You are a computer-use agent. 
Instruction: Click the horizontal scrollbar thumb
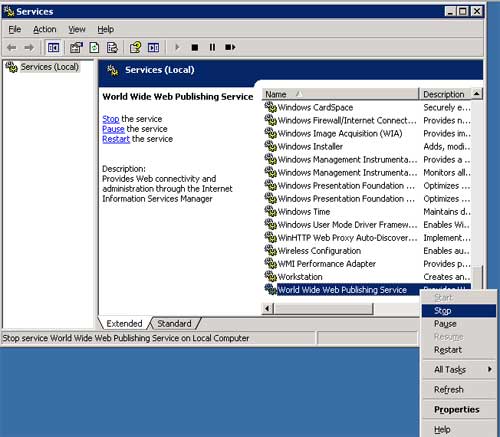click(x=323, y=309)
